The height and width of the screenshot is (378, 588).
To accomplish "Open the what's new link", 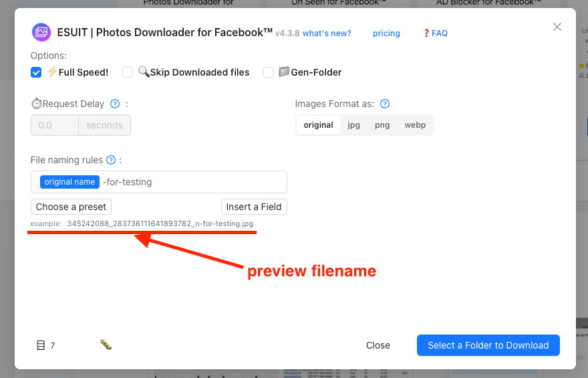I will tap(327, 33).
